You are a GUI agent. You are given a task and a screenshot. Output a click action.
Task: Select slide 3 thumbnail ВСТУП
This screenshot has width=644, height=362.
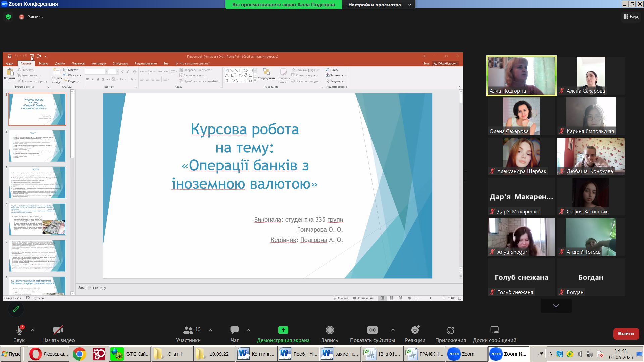point(37,183)
